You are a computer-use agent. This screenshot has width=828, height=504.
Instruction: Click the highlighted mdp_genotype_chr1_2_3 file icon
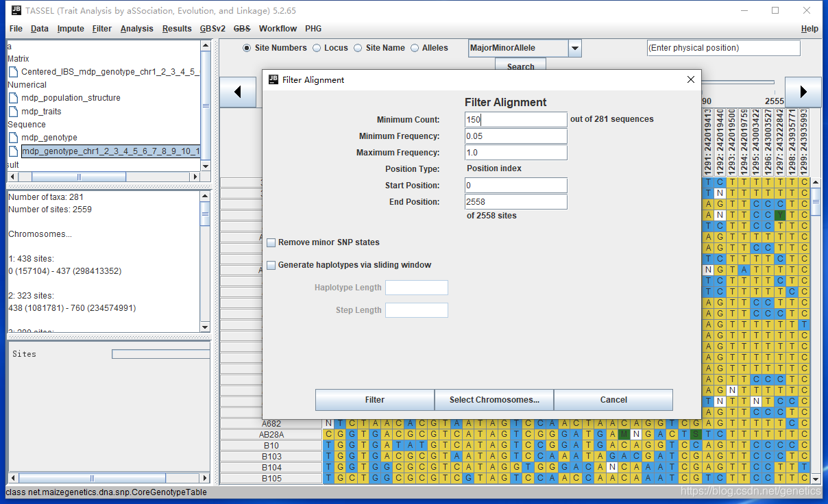(14, 151)
